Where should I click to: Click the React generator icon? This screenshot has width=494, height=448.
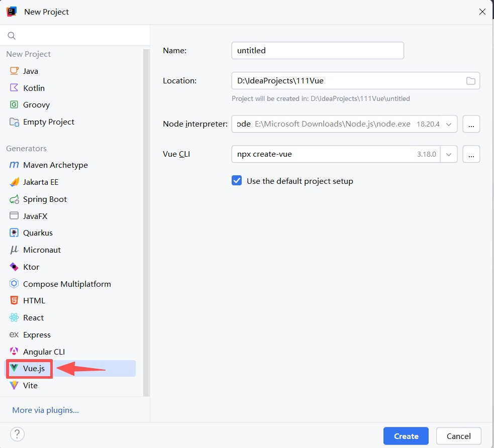14,318
